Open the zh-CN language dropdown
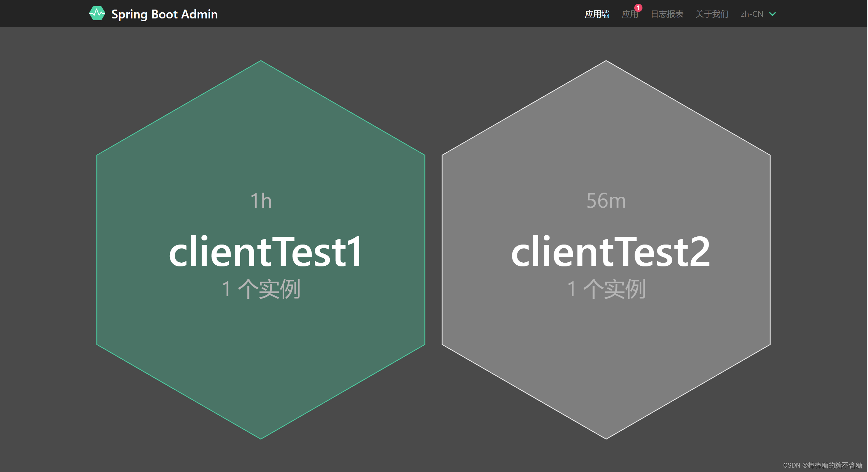 [x=752, y=14]
